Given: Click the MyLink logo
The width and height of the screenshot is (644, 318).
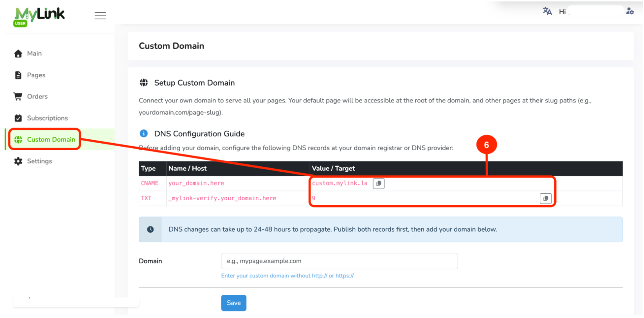Looking at the screenshot, I should [39, 17].
